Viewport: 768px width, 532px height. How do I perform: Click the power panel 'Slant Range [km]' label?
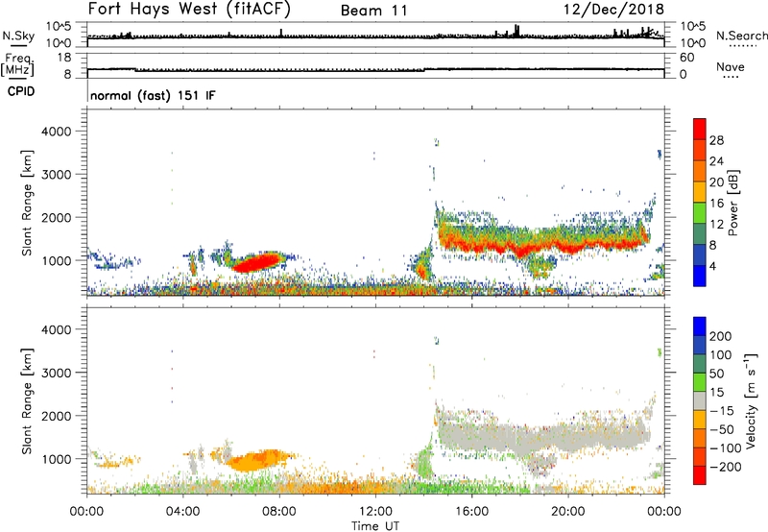coord(27,203)
